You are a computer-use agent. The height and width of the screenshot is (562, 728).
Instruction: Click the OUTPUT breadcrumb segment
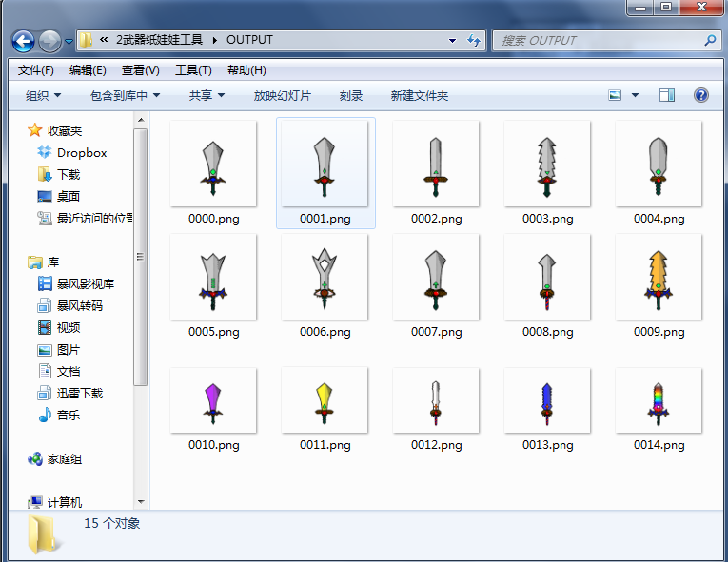[249, 40]
